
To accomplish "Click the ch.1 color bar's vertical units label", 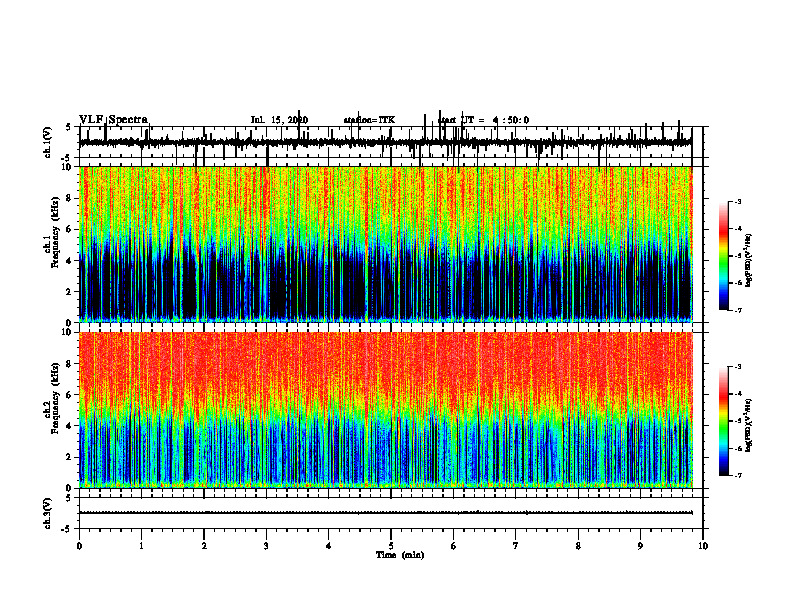I will click(x=748, y=260).
